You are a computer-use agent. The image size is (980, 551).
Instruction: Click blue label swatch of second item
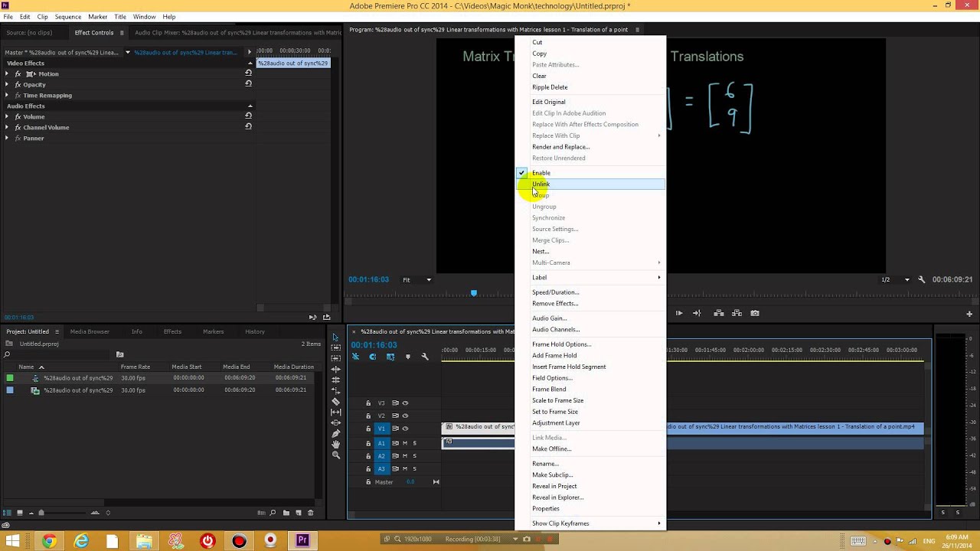pos(10,390)
